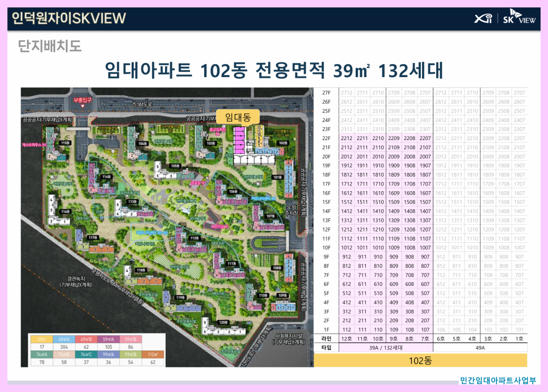Select the 49㎡A blue legend swatch
548x392 pixels.
[64, 339]
